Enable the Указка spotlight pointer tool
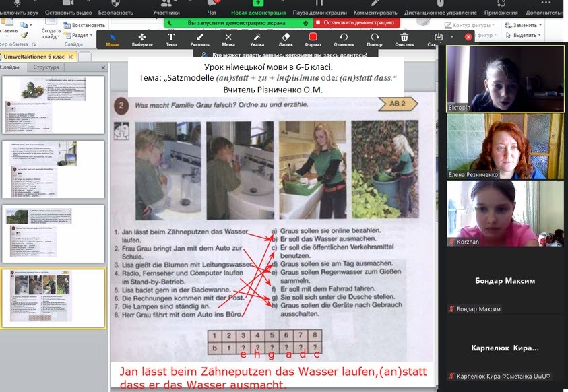 [x=257, y=40]
